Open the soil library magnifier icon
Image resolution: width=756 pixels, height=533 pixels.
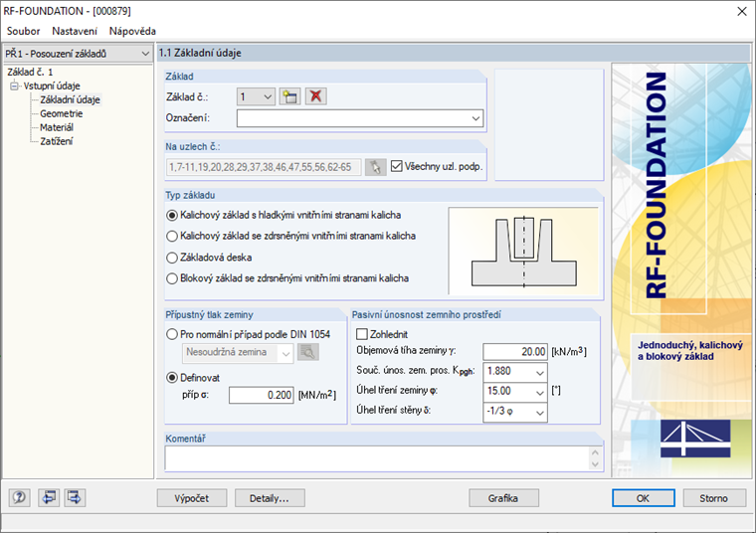tap(308, 352)
